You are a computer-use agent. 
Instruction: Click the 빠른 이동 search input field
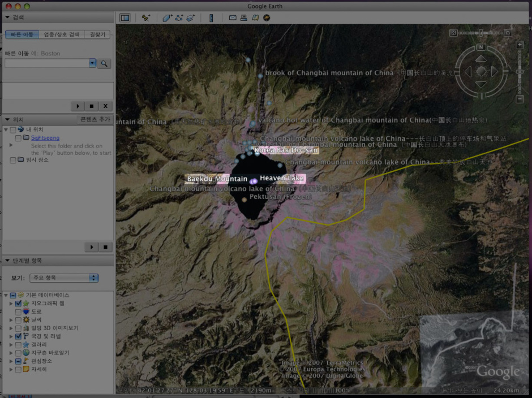[x=47, y=63]
